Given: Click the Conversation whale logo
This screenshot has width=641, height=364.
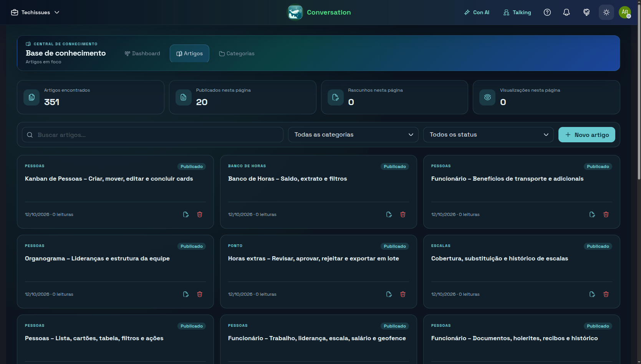Looking at the screenshot, I should [295, 12].
